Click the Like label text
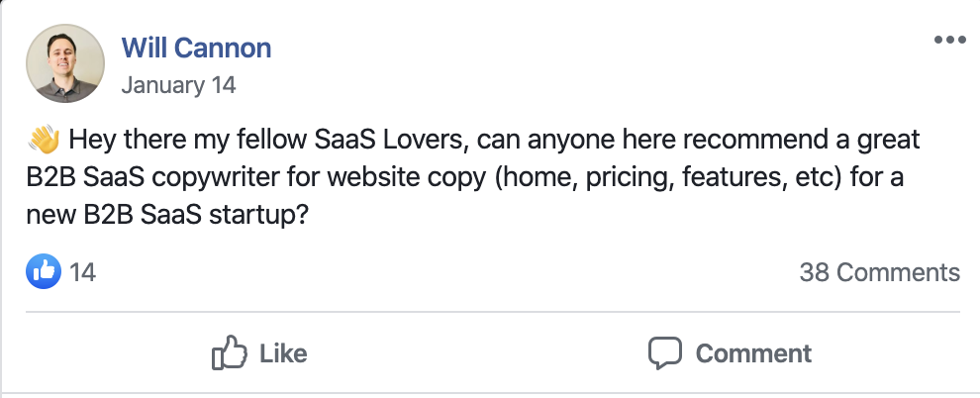This screenshot has width=980, height=398. tap(283, 353)
